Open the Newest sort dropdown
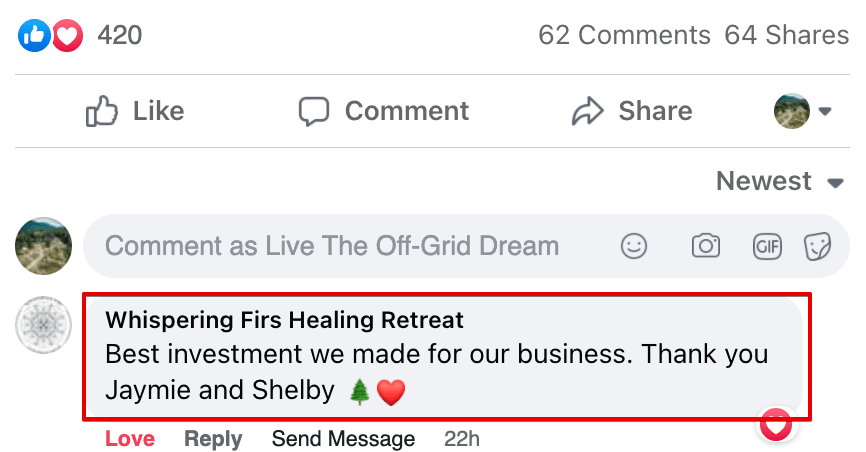 (779, 182)
